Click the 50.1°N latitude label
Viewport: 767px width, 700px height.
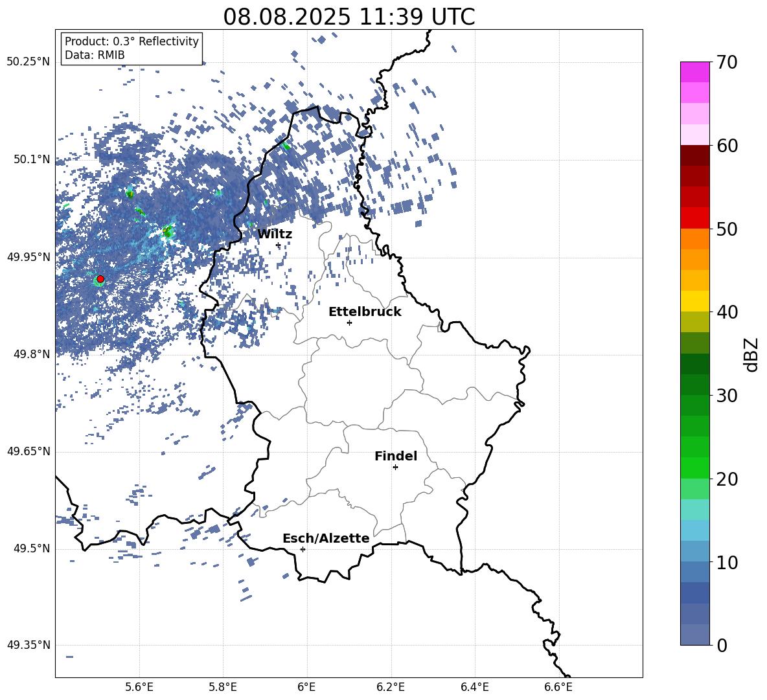coord(31,159)
